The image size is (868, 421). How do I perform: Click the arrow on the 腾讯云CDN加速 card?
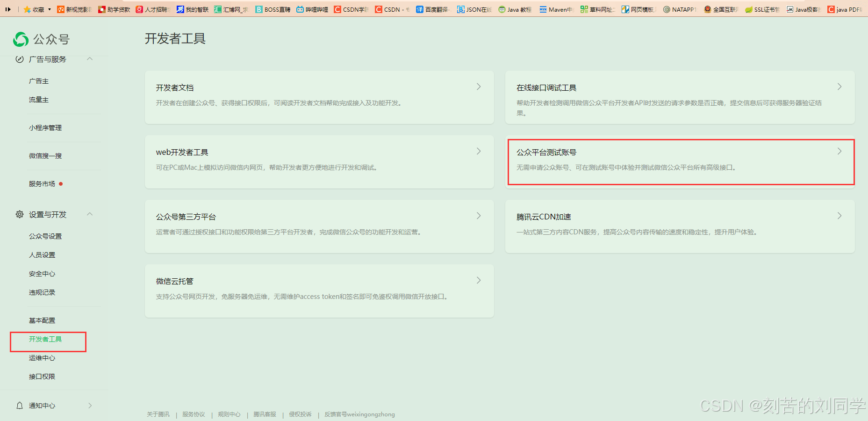click(839, 216)
